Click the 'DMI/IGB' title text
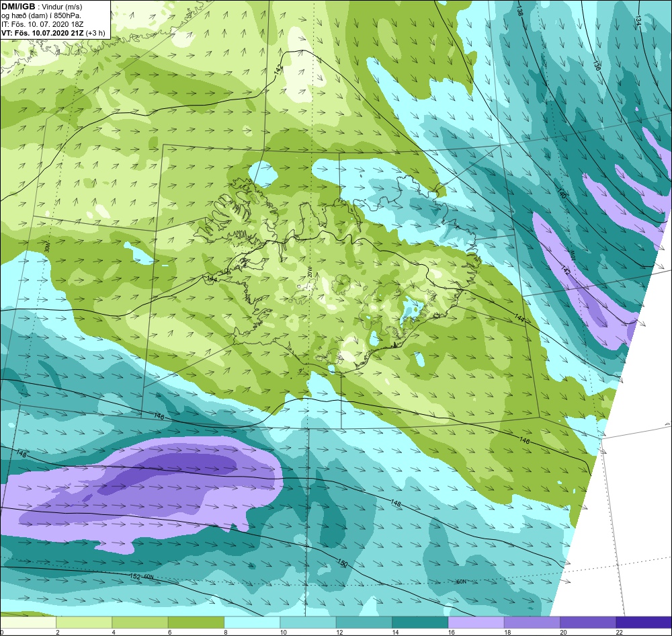The image size is (672, 636). point(18,7)
